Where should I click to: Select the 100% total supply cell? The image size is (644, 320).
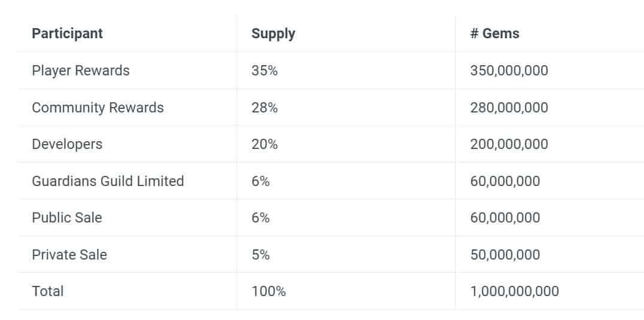coord(269,291)
